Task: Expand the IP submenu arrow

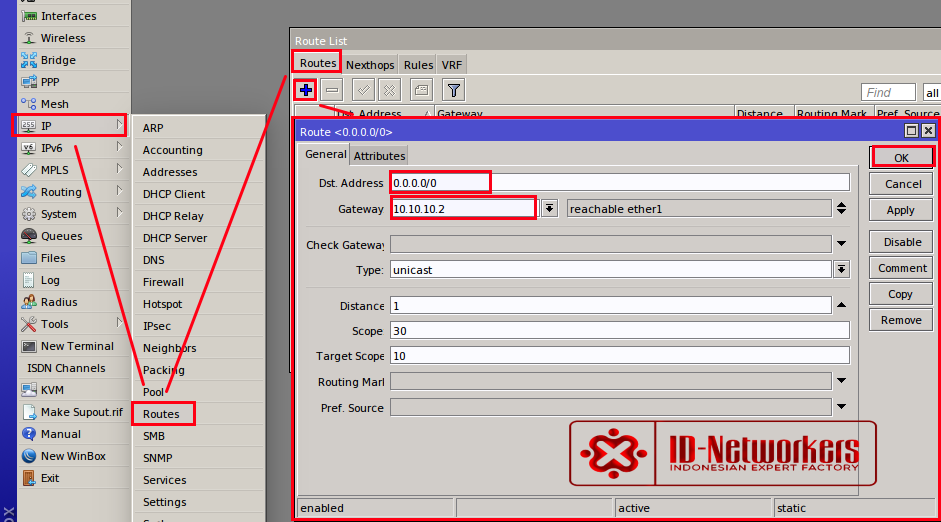Action: pos(119,125)
